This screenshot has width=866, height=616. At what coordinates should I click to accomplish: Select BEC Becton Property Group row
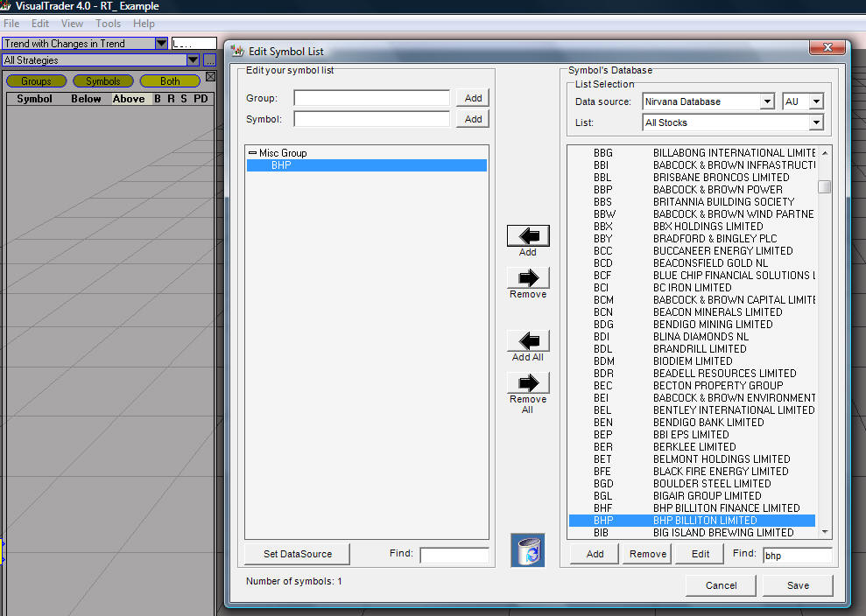pos(692,385)
